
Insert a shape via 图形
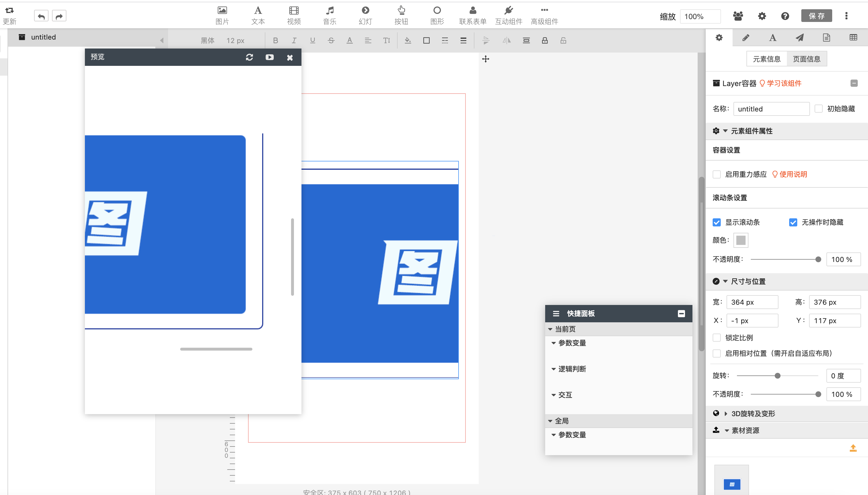[437, 15]
